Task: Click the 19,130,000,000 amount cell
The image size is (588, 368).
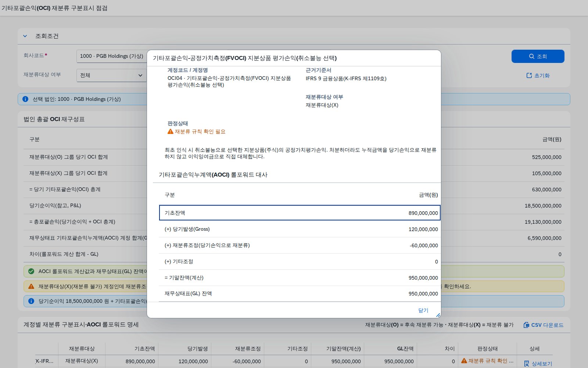Action: (x=543, y=222)
